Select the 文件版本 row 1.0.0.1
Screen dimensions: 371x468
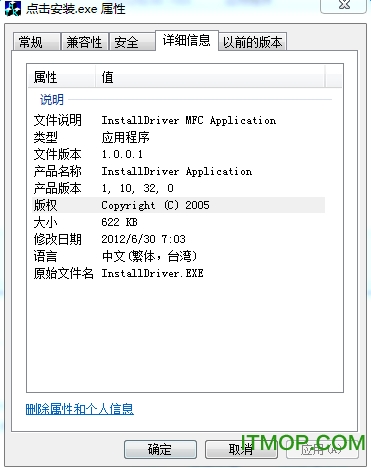tap(178, 154)
